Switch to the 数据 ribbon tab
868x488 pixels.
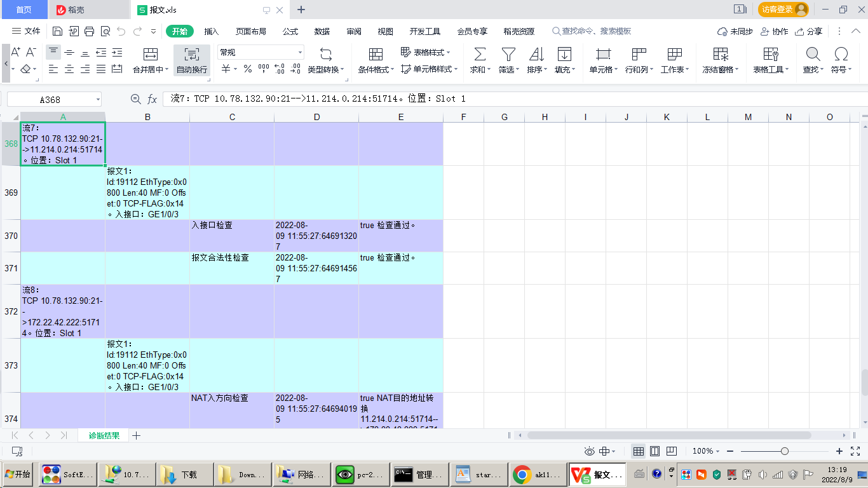coord(322,31)
